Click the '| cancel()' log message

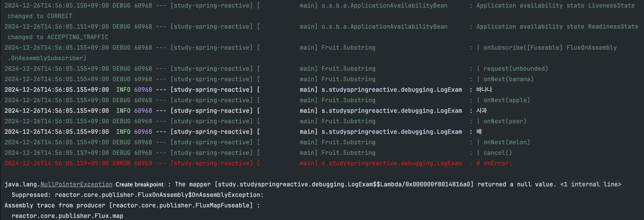(x=494, y=153)
